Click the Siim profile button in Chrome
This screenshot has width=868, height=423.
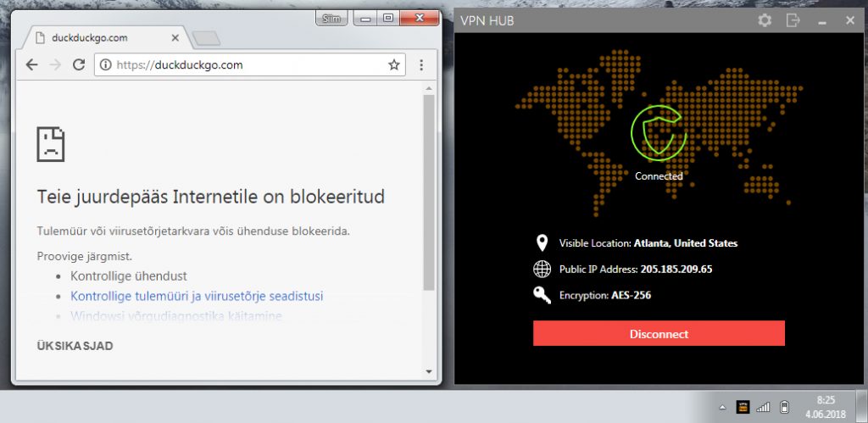coord(331,19)
